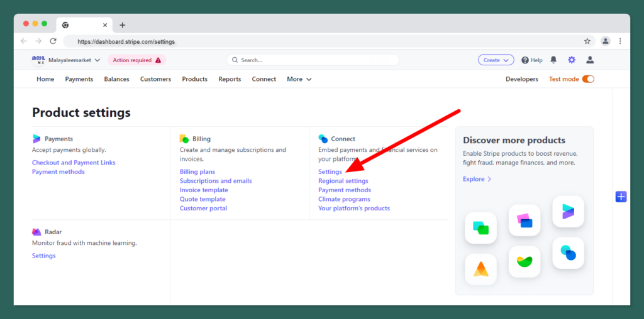The image size is (644, 319).
Task: Open Connect Settings link
Action: coord(330,171)
